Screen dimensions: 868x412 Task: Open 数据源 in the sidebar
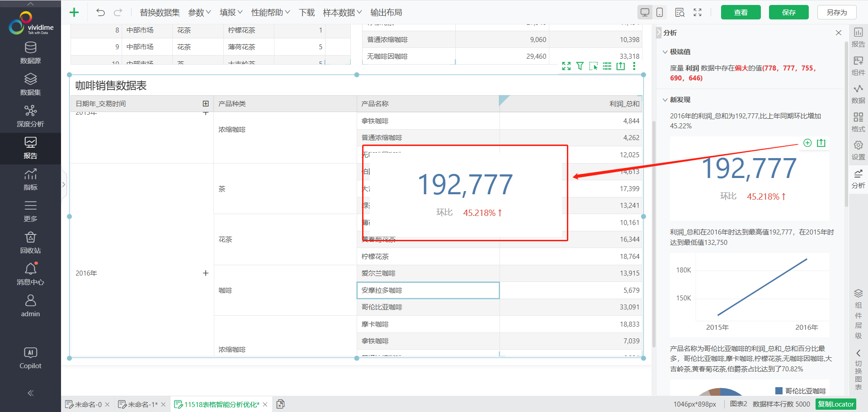click(30, 53)
